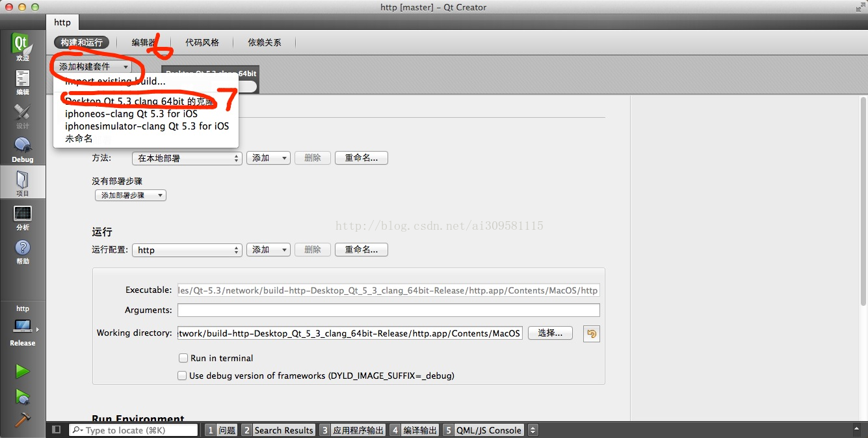Image resolution: width=868 pixels, height=438 pixels.
Task: Open the http Release kit selector
Action: [23, 325]
